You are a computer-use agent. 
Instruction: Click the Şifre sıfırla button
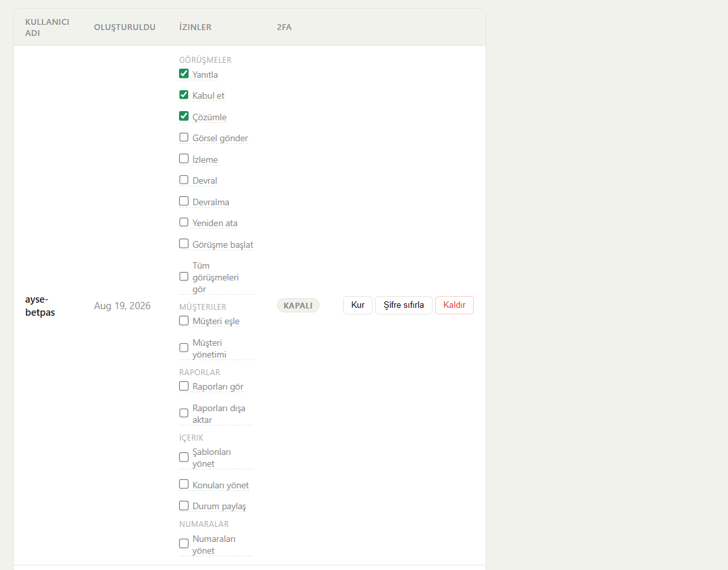tap(403, 305)
